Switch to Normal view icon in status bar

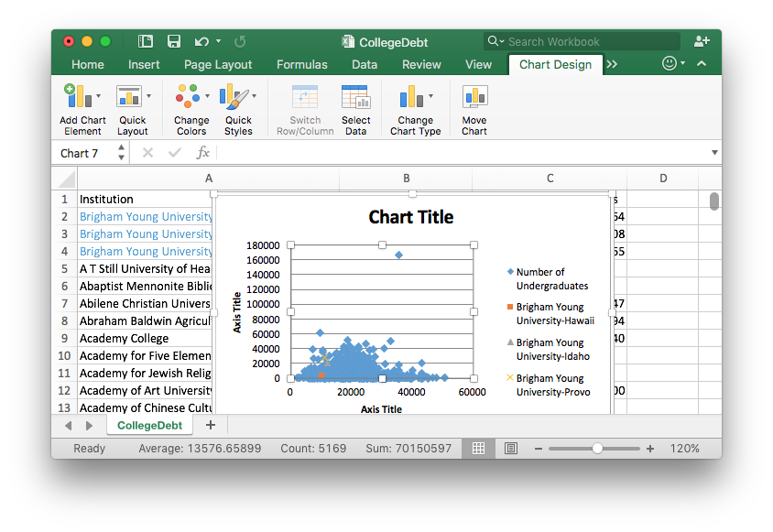tap(478, 448)
